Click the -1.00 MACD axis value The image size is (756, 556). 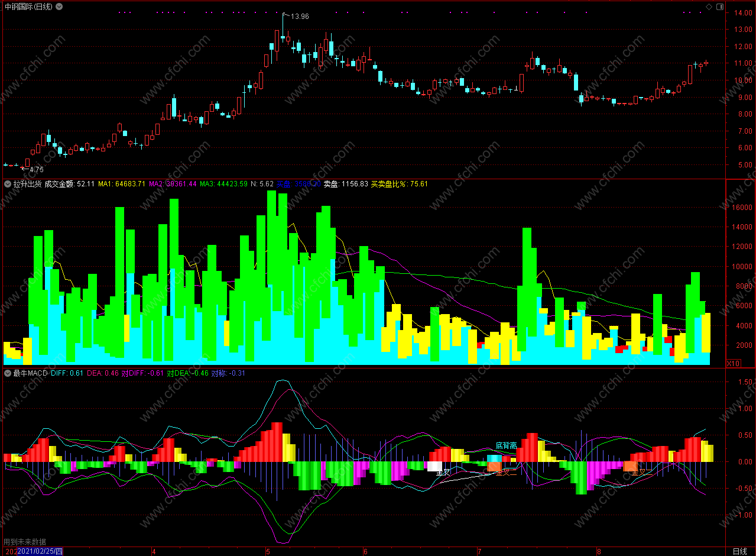[745, 515]
